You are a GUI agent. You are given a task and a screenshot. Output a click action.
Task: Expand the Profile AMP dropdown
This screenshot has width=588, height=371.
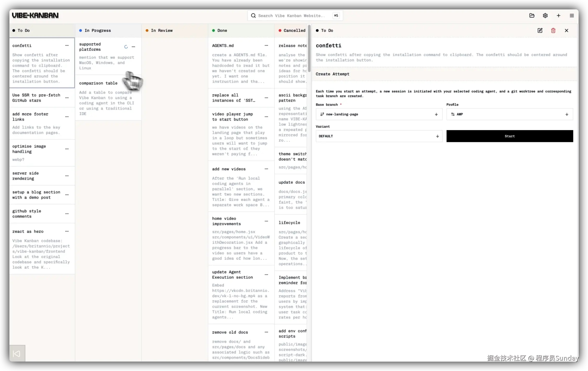pyautogui.click(x=509, y=114)
